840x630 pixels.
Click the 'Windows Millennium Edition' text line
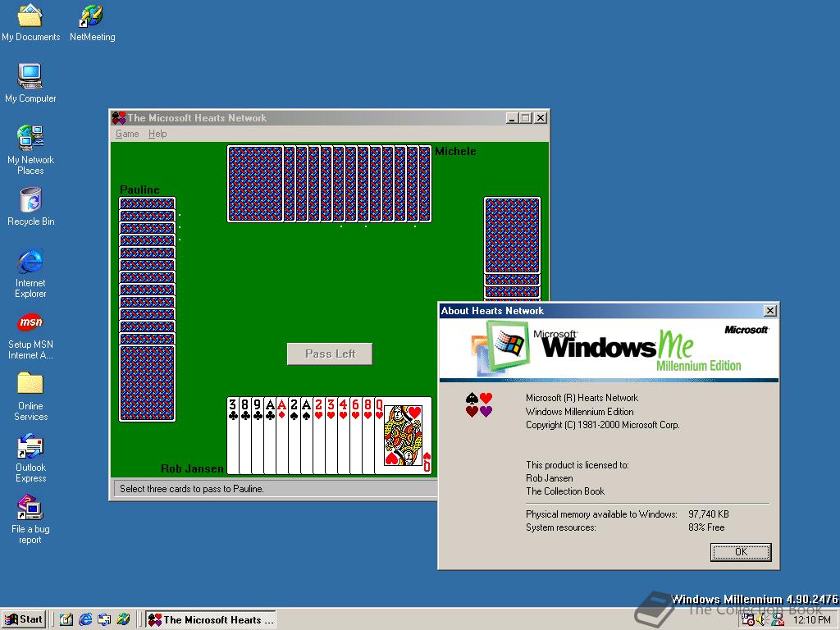coord(579,412)
